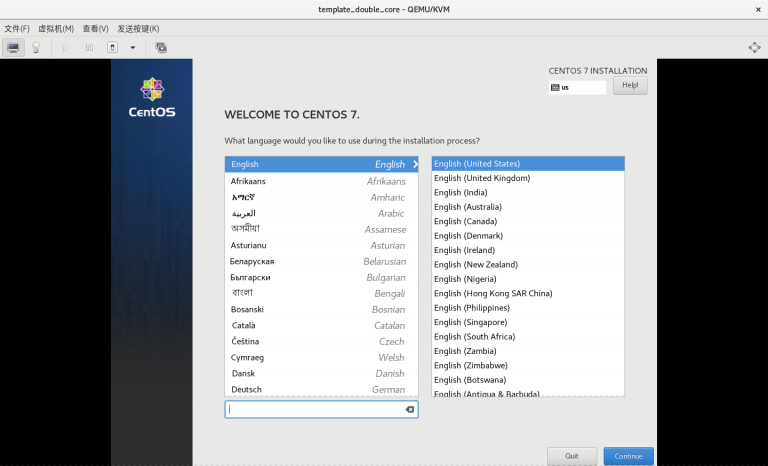Select English (Antigua & Barbuda) locale

coord(528,392)
